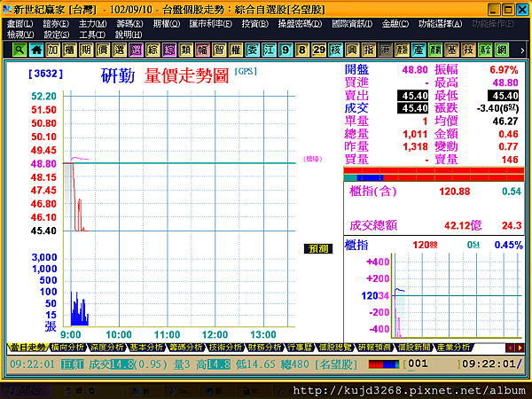The width and height of the screenshot is (532, 399).
Task: Click the 權 toolbar icon
Action: 236,51
